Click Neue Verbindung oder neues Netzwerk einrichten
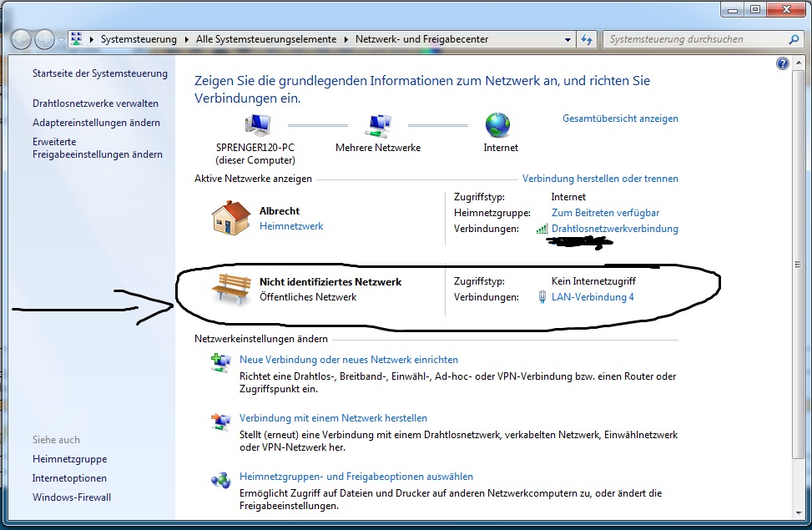 pyautogui.click(x=348, y=360)
